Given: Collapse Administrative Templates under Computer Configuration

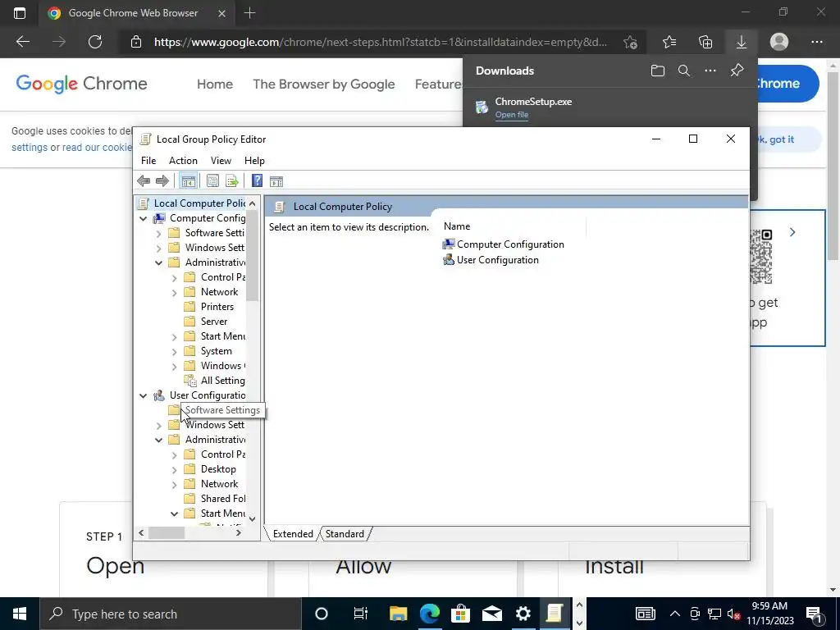Looking at the screenshot, I should tap(158, 263).
